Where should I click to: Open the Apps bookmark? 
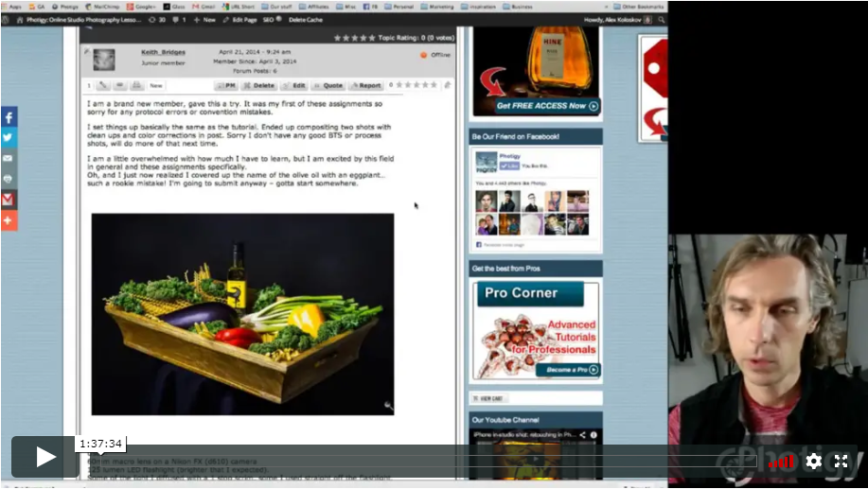pyautogui.click(x=12, y=7)
